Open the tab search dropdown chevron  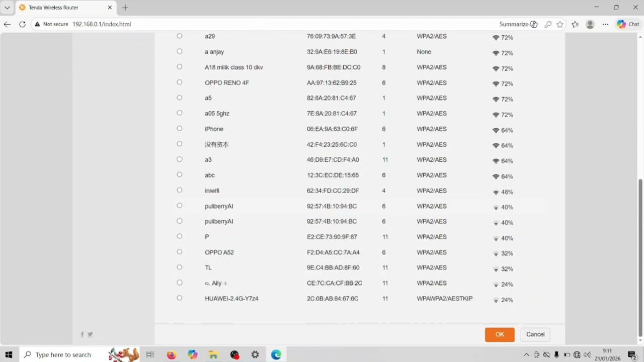point(7,8)
